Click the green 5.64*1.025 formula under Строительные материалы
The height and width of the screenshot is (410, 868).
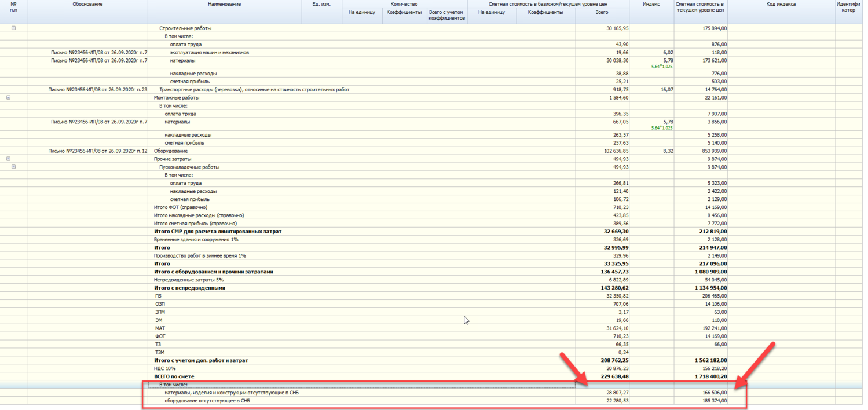pyautogui.click(x=662, y=67)
